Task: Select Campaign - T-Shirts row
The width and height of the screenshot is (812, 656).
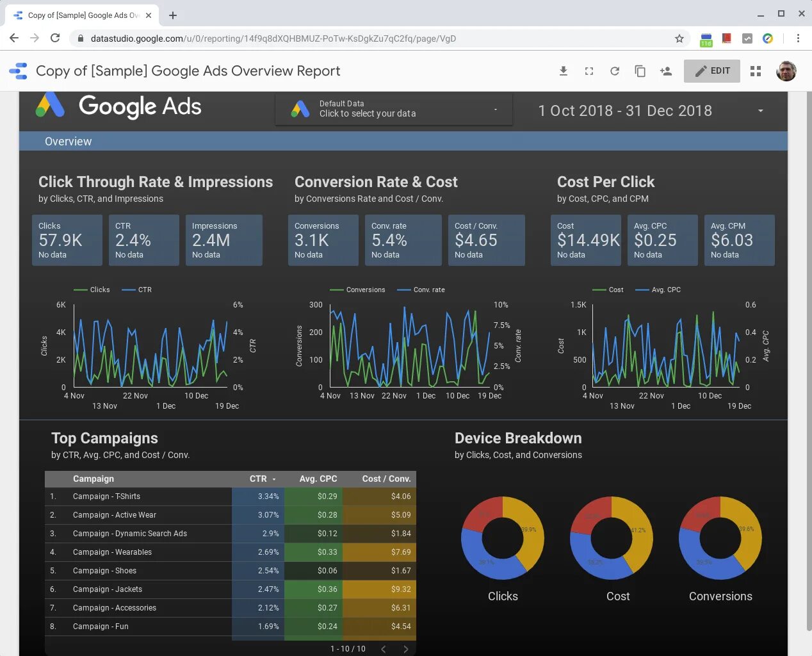Action: (231, 496)
